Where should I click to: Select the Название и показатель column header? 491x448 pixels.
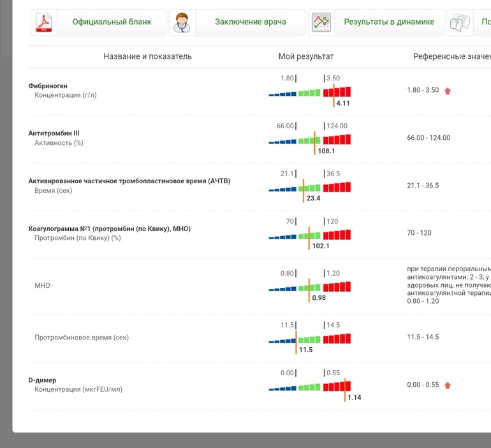pos(147,56)
